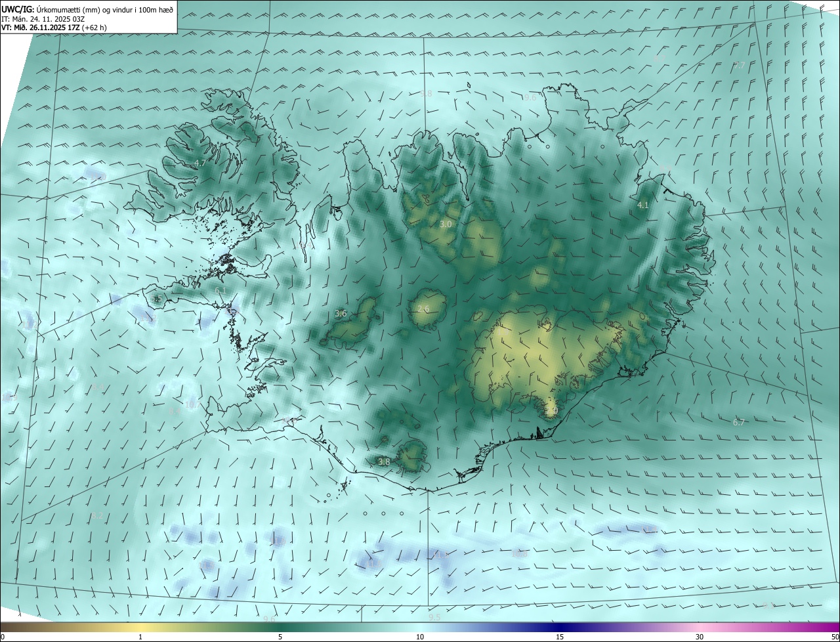Click the 5 tick label on the color scale
This screenshot has height=642, width=840.
[x=280, y=637]
